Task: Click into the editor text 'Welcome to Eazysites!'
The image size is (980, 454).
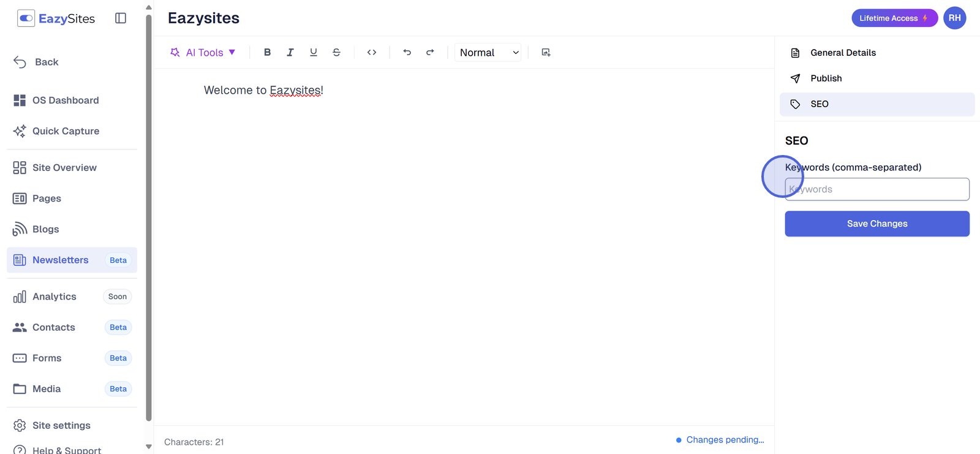Action: (263, 91)
